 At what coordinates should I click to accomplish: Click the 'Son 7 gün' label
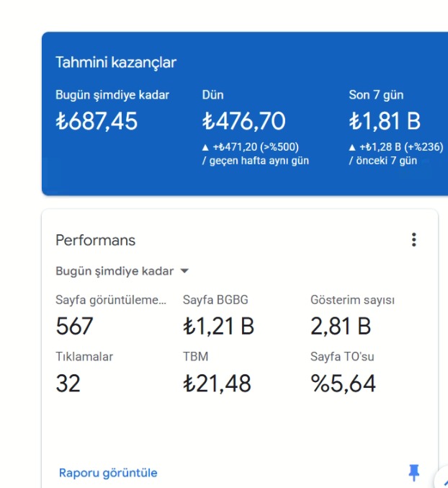pyautogui.click(x=376, y=95)
